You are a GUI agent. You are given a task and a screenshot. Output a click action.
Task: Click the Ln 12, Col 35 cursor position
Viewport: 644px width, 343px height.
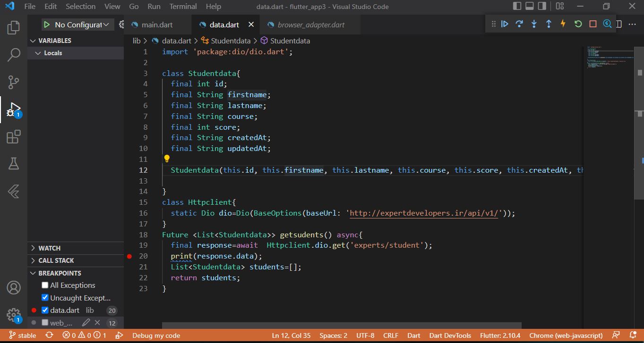[x=292, y=335]
